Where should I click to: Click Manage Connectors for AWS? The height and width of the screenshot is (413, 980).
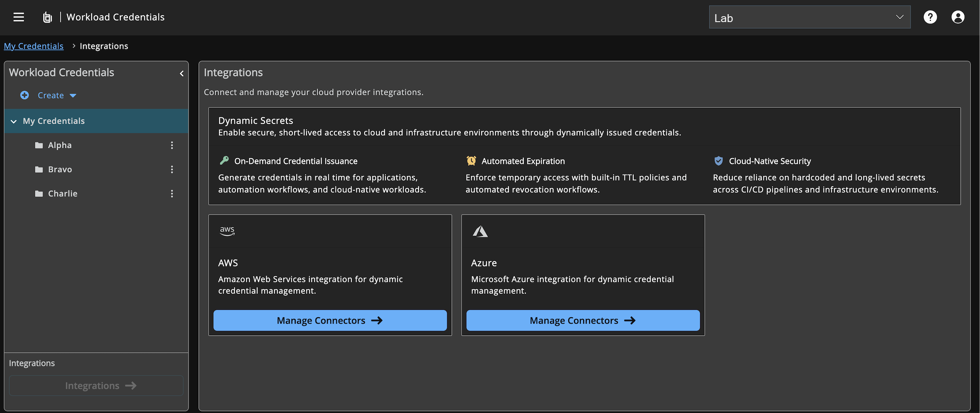pos(330,320)
